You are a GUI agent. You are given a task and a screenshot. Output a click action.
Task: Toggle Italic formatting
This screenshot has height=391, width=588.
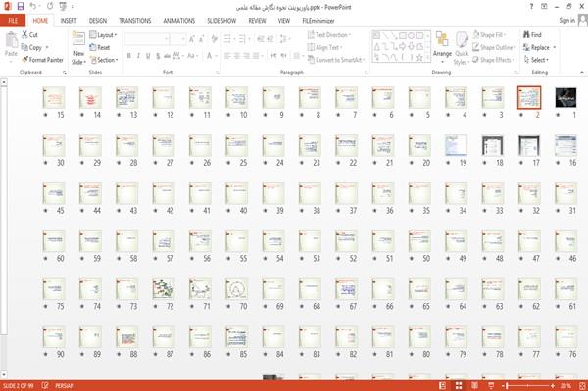tap(138, 56)
